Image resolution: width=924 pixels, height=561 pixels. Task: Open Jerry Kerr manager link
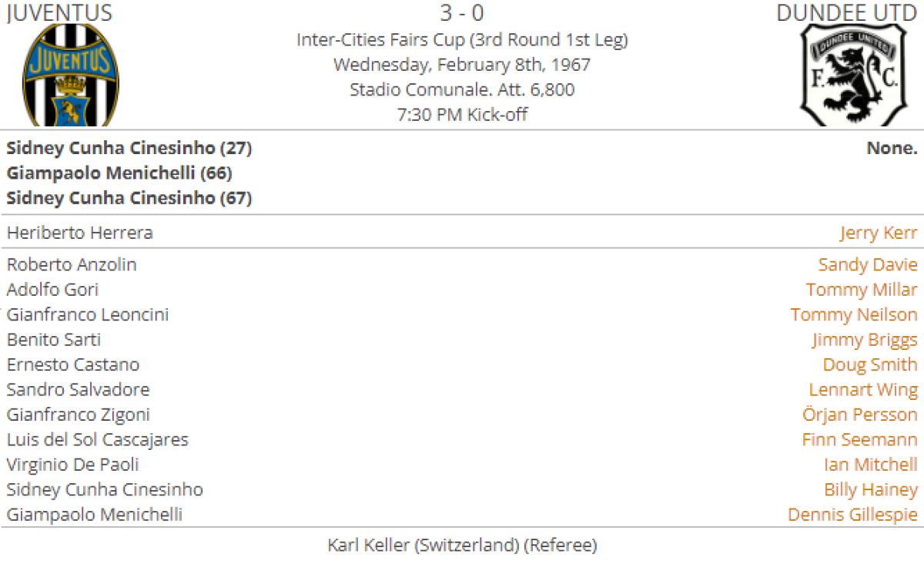878,233
